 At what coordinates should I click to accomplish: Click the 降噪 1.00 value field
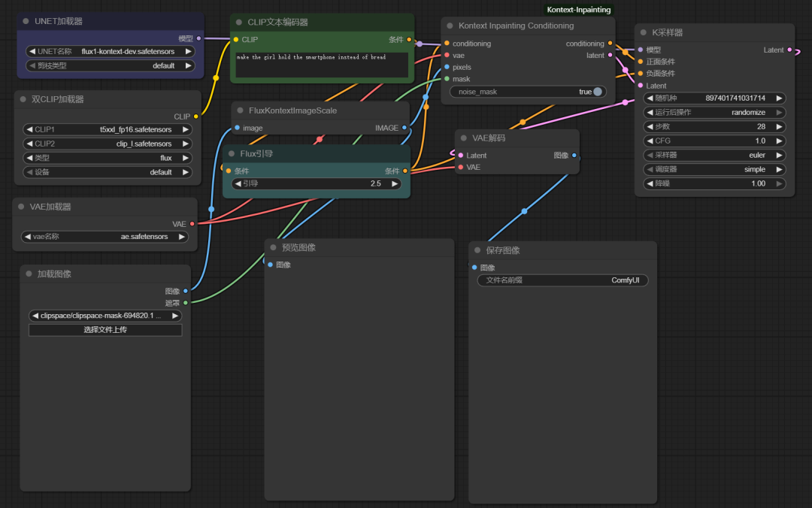[x=715, y=183]
